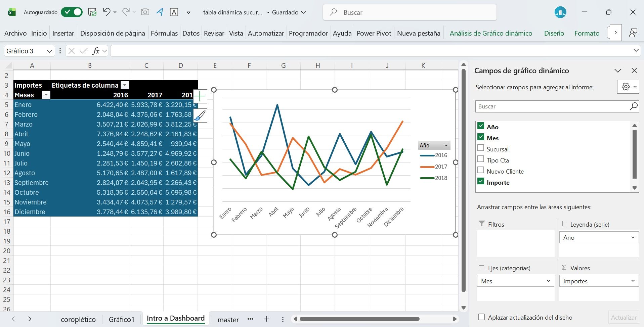Click the gear tools icon in fields pane
This screenshot has width=644, height=327.
point(626,87)
